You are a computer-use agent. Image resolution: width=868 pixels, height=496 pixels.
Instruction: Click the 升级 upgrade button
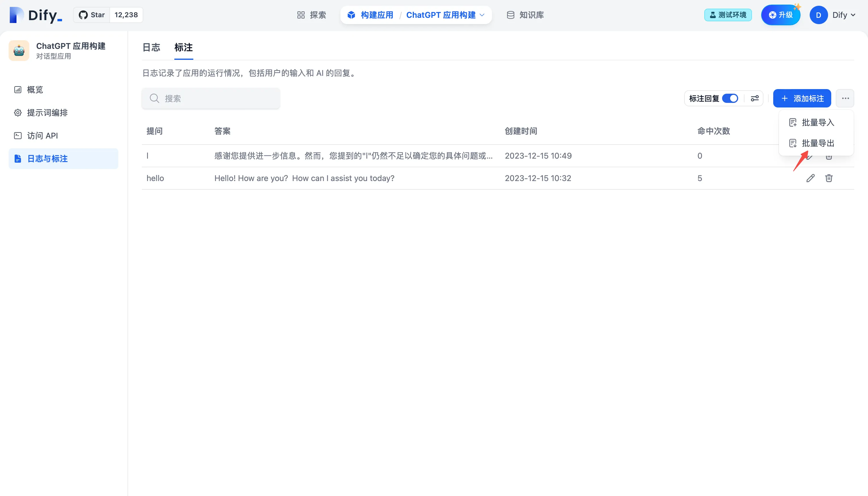pyautogui.click(x=780, y=15)
